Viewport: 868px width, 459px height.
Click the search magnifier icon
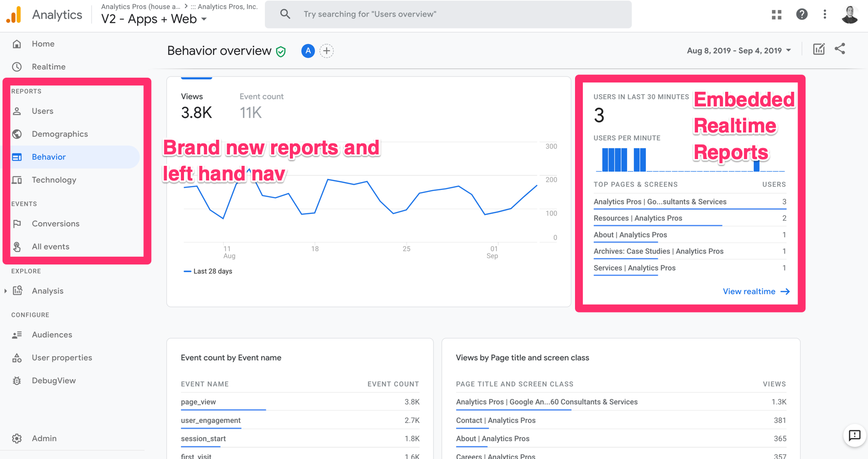click(285, 14)
